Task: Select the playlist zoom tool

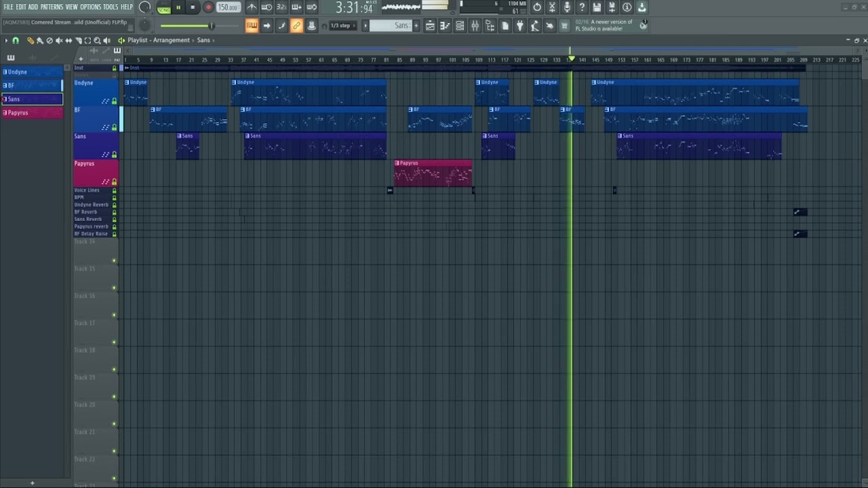Action: (x=97, y=41)
